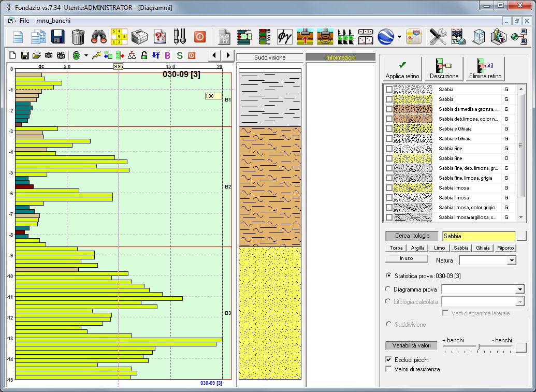The image size is (536, 392).
Task: Filter lithologies by Argilla
Action: pyautogui.click(x=417, y=248)
